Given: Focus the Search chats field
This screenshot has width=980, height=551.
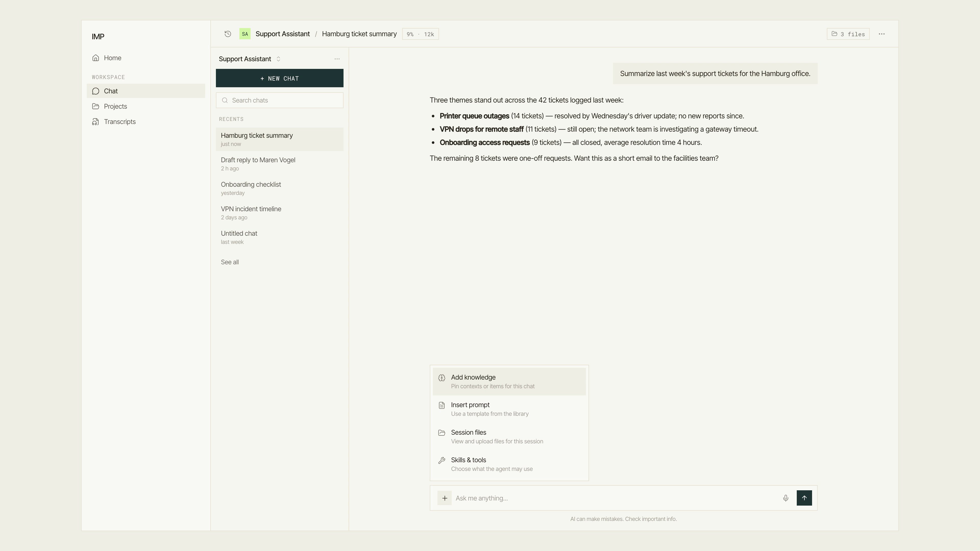Looking at the screenshot, I should tap(280, 101).
